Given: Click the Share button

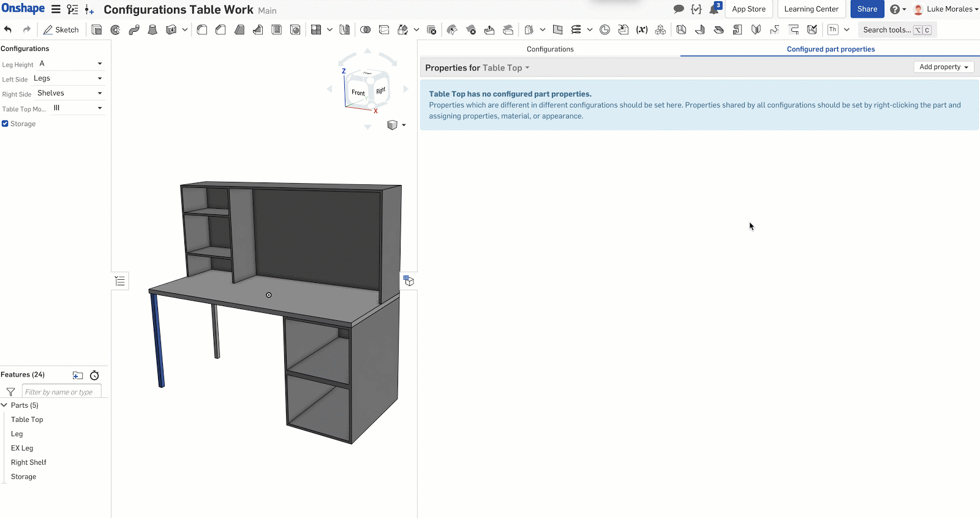Looking at the screenshot, I should coord(867,9).
